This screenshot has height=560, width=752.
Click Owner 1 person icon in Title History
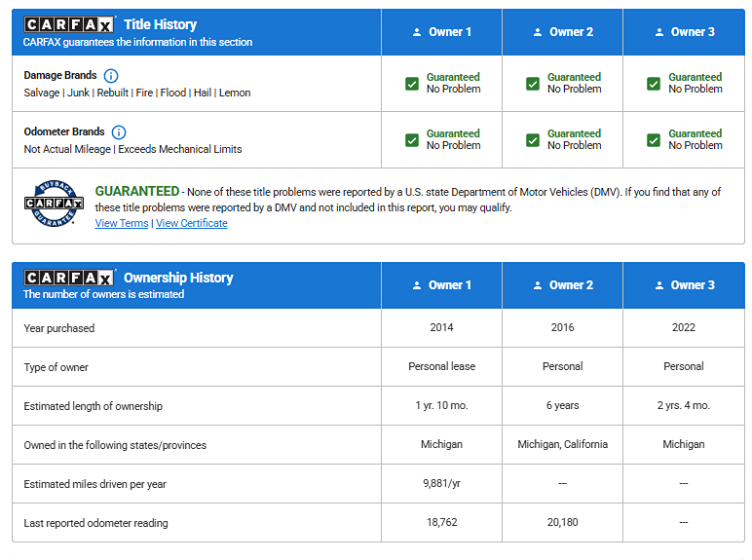click(x=417, y=32)
